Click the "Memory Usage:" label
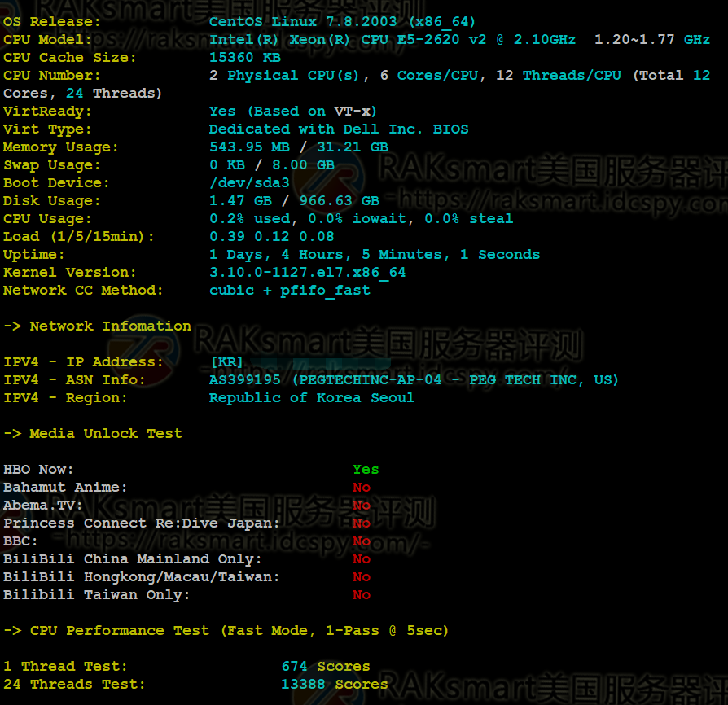728x705 pixels. [x=61, y=147]
